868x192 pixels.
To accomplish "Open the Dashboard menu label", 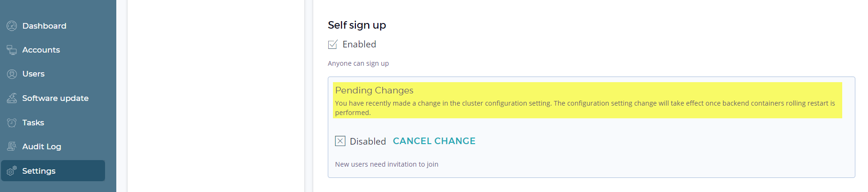I will click(44, 26).
